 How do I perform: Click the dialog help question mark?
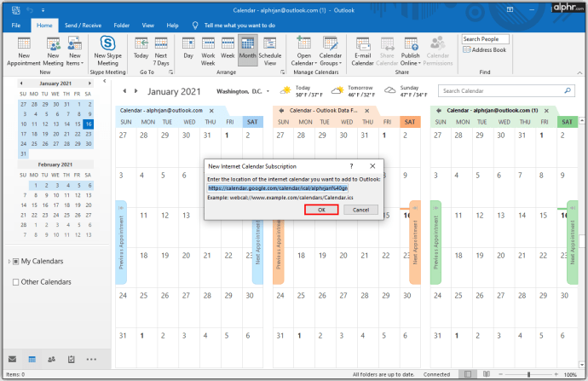(x=351, y=166)
